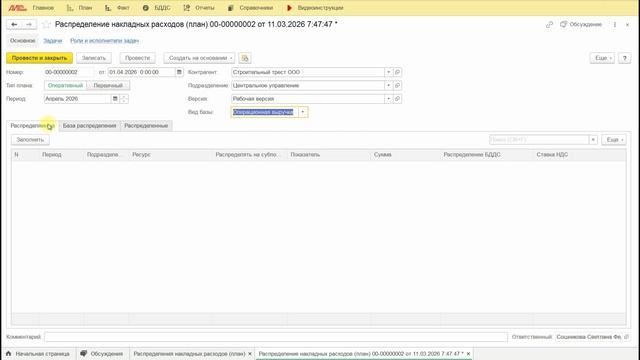
Task: Close the document 00-00000002 bottom tab
Action: [x=468, y=354]
